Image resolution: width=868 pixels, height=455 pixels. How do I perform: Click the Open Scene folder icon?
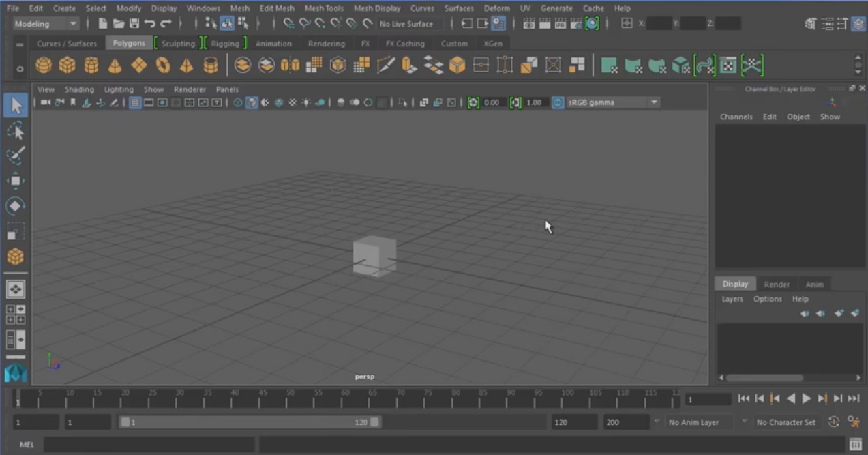pos(119,23)
